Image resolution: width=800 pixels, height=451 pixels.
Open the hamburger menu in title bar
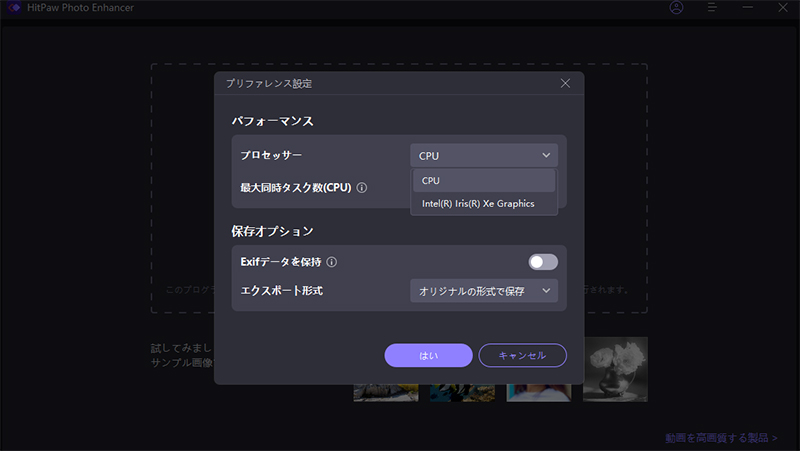pyautogui.click(x=712, y=8)
